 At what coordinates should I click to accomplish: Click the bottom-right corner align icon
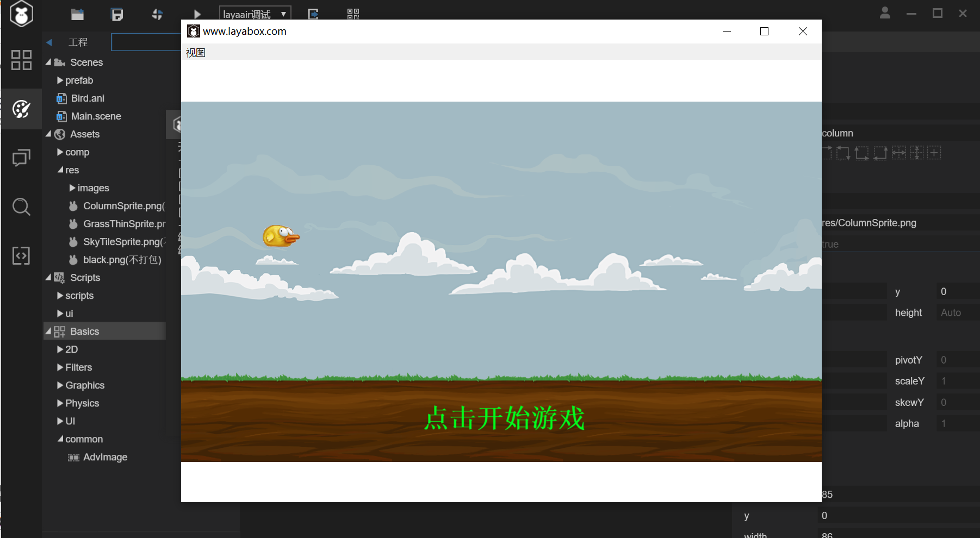880,153
